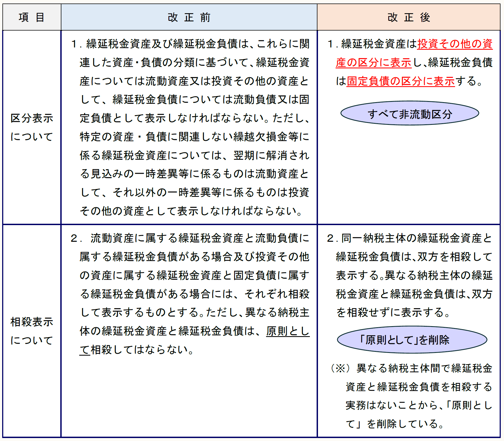504x441 pixels.
Task: Click red underlined 産の区分に表示 text
Action: (373, 62)
